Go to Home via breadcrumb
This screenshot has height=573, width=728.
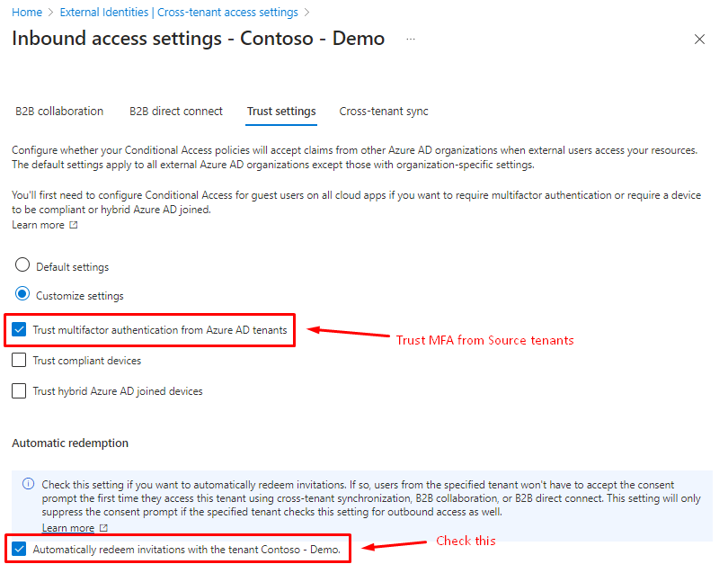[x=27, y=13]
